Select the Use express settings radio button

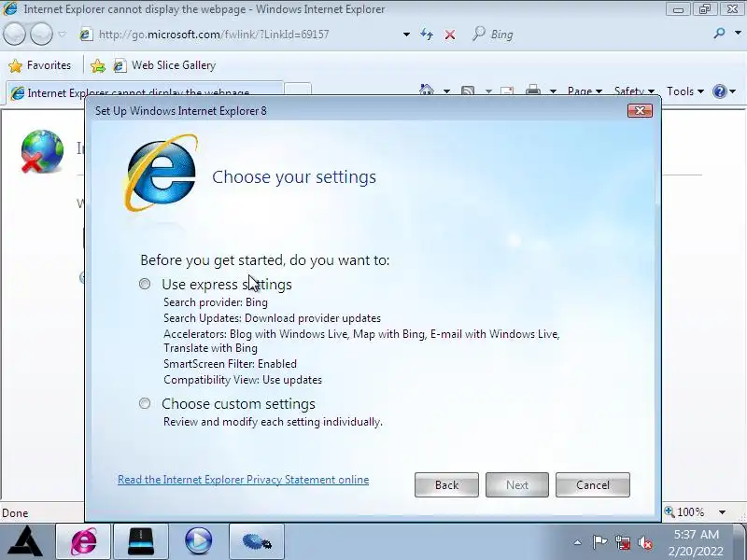(145, 285)
